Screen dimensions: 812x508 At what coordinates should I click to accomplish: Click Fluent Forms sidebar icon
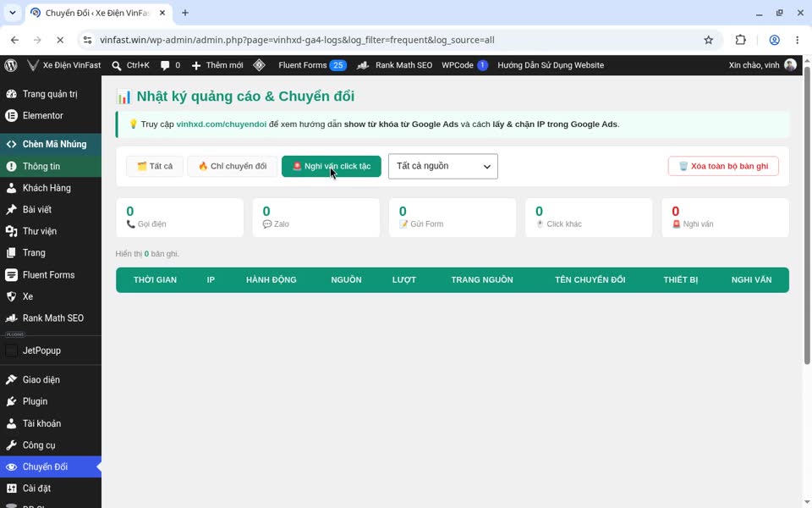click(x=11, y=274)
